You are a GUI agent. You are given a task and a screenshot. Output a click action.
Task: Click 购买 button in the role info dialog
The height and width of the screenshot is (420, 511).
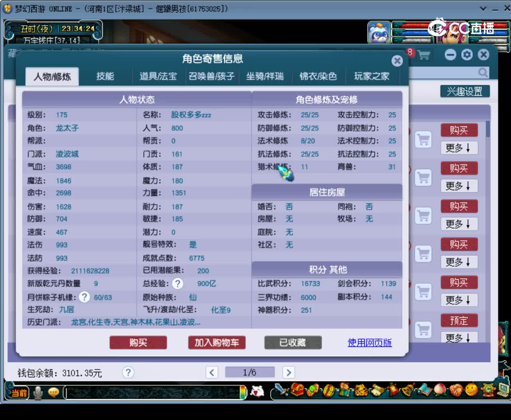(138, 343)
